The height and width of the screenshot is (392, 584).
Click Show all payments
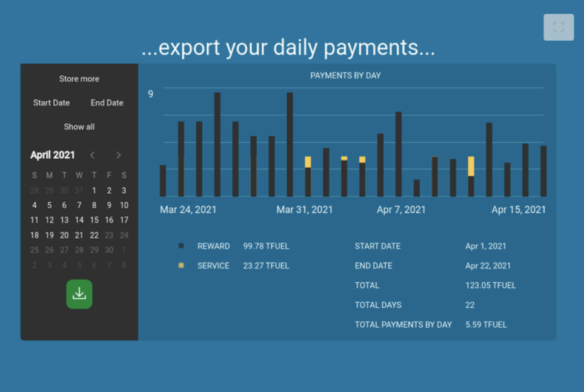pos(79,127)
